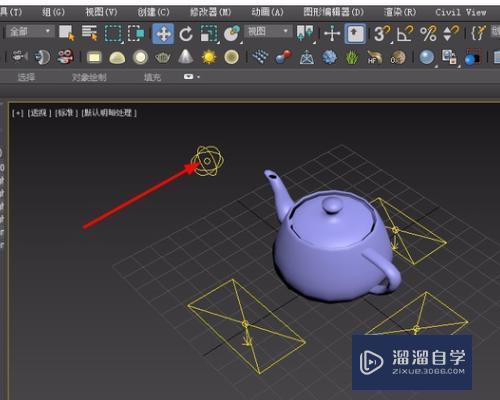
Task: Click the sun light icon
Action: coord(209,57)
